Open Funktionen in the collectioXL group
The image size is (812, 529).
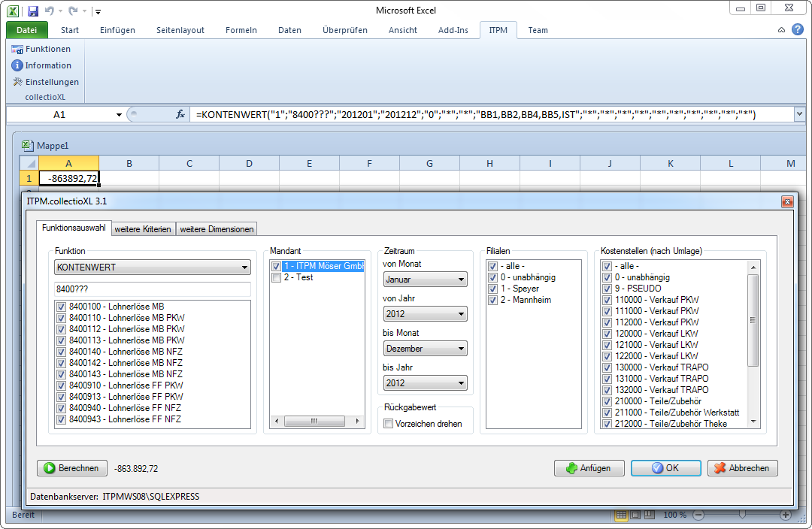41,49
